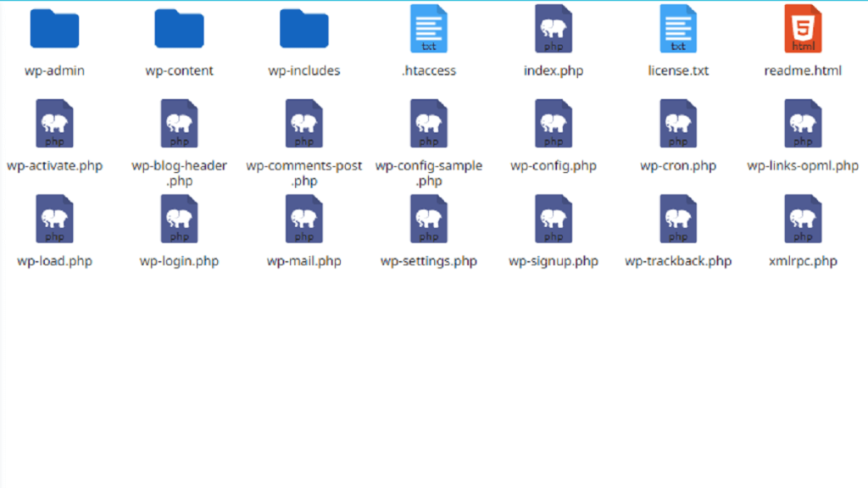Screen dimensions: 868x488
Task: Select the wp-config.php file icon
Action: point(554,124)
